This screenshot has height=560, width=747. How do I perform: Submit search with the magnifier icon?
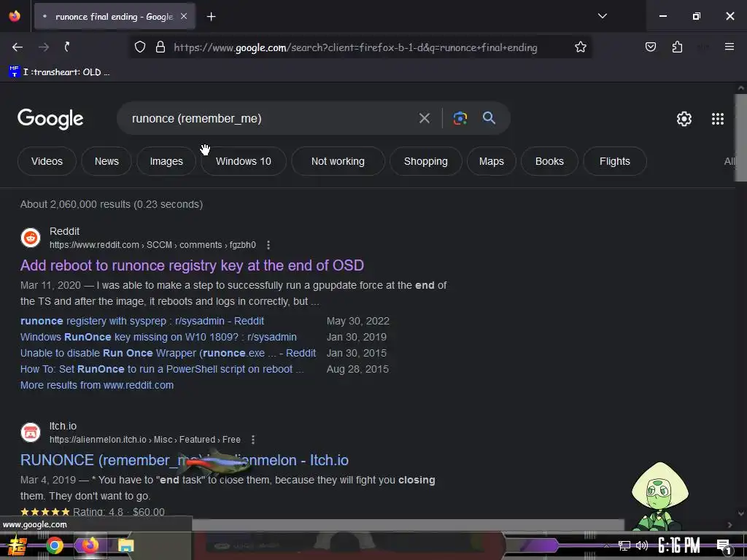[x=489, y=118]
